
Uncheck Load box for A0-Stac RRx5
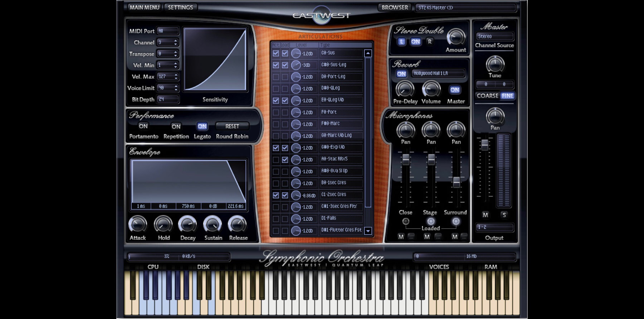click(x=285, y=160)
